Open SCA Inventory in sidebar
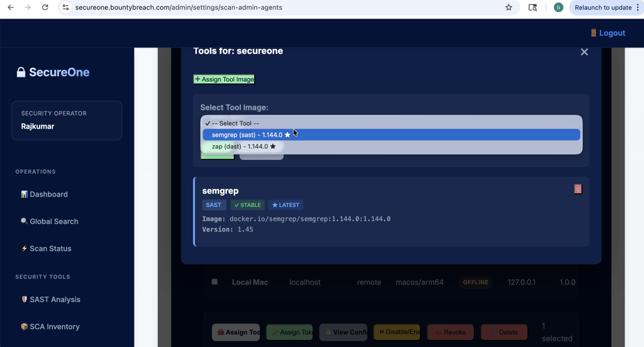The width and height of the screenshot is (644, 347). pyautogui.click(x=50, y=327)
